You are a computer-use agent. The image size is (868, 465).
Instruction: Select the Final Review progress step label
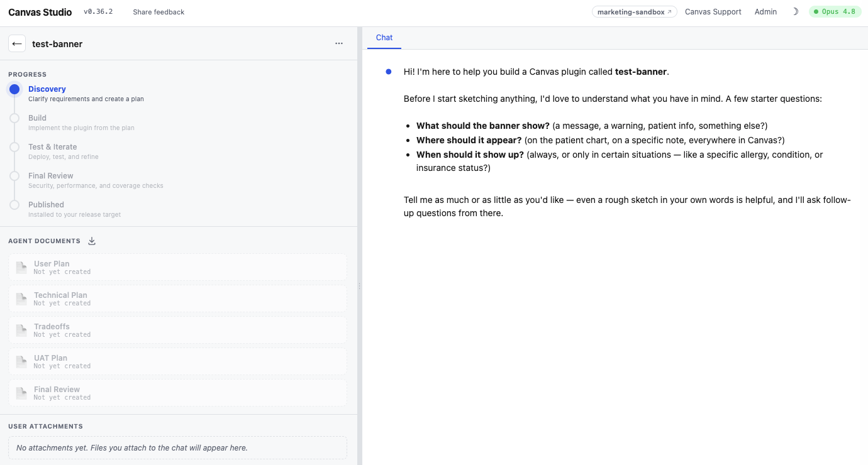point(51,176)
